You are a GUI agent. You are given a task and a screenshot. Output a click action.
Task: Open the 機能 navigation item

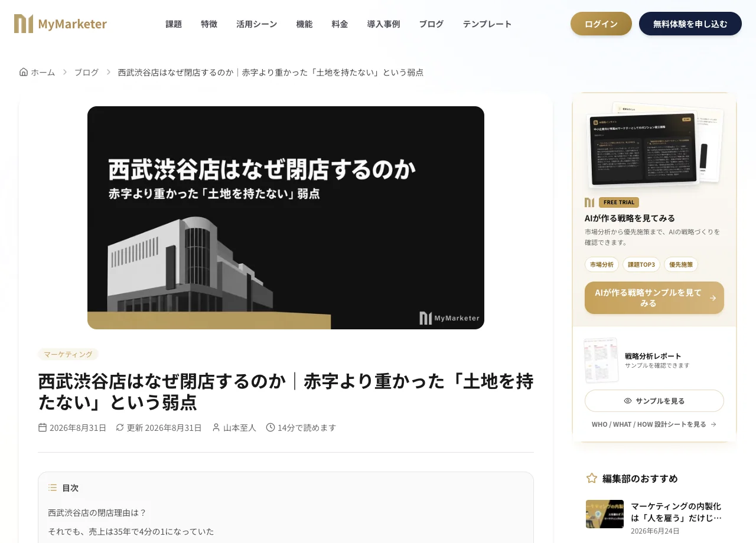pyautogui.click(x=304, y=24)
